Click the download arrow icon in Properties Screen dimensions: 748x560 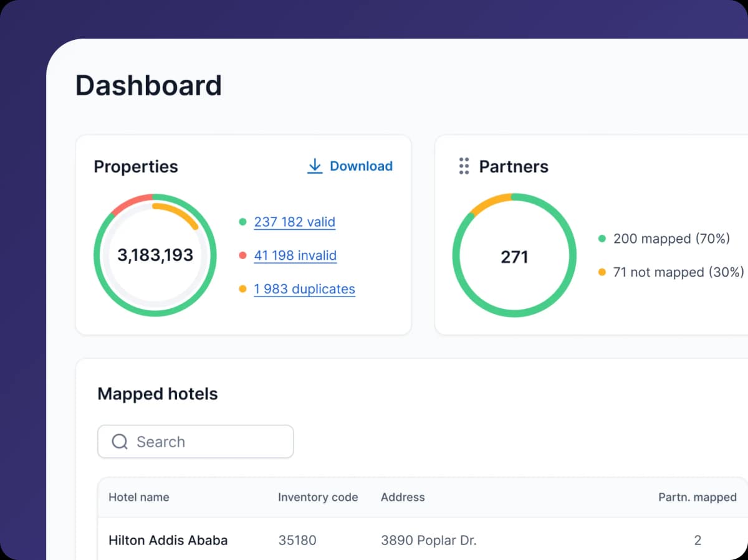[315, 166]
